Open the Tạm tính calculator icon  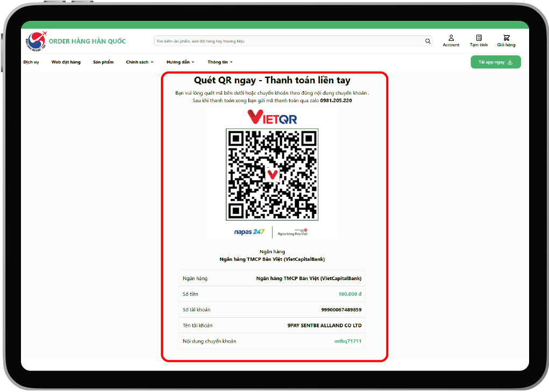point(479,38)
